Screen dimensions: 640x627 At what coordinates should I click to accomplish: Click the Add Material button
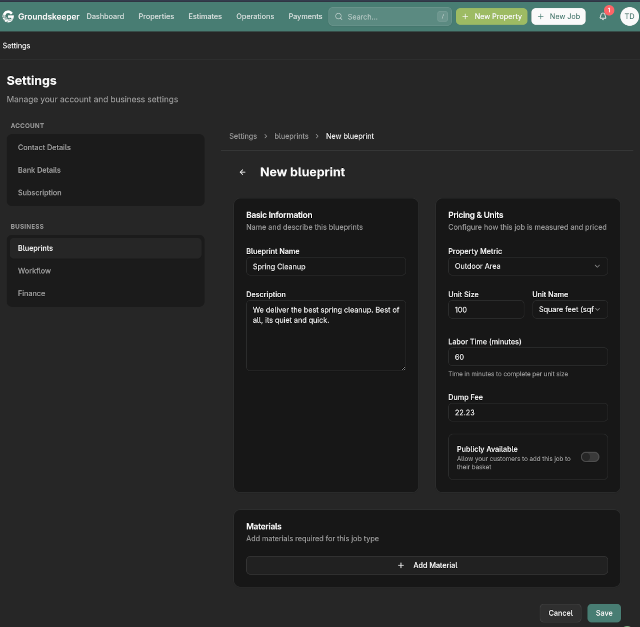(x=427, y=565)
